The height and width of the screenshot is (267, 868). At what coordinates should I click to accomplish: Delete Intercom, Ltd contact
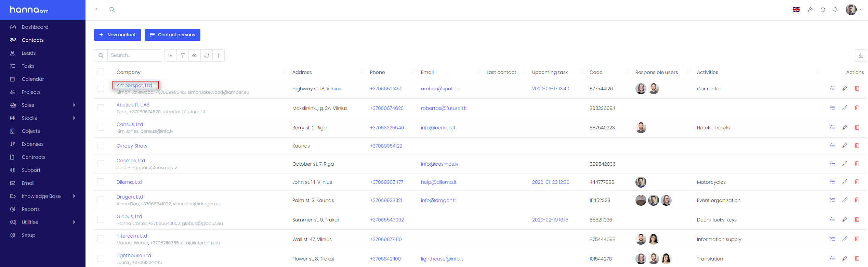coord(857,239)
